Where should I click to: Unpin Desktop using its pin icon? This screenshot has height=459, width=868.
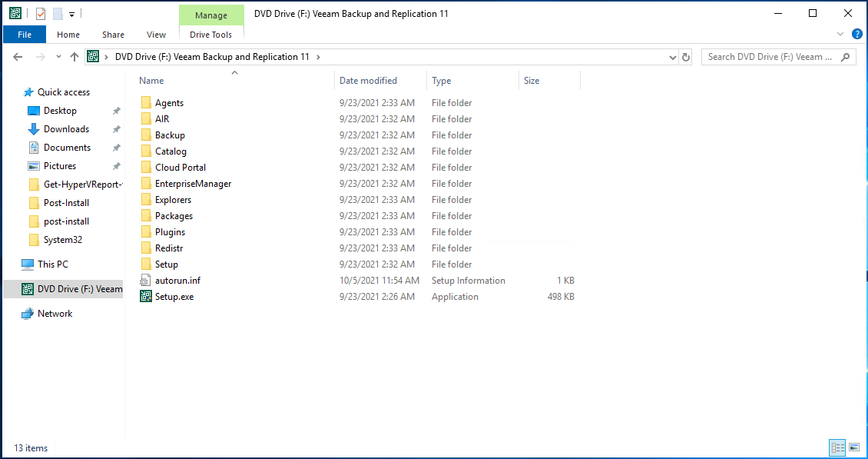pyautogui.click(x=116, y=111)
